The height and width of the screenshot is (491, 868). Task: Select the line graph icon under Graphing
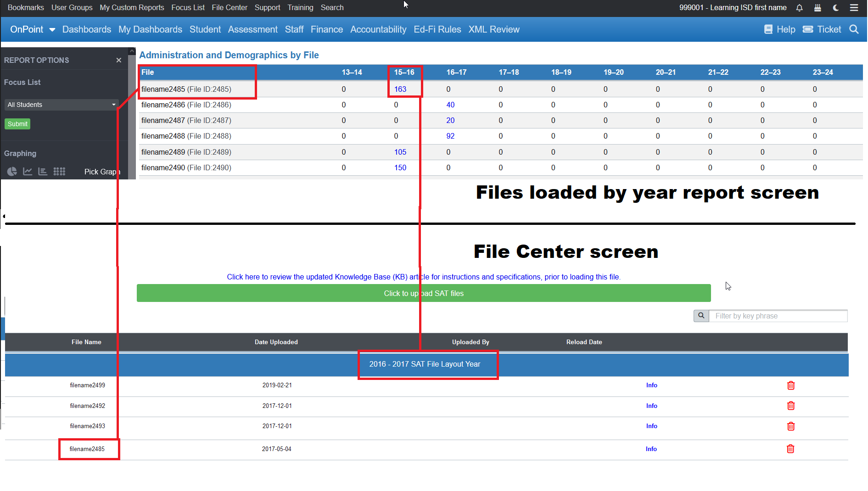click(x=27, y=171)
